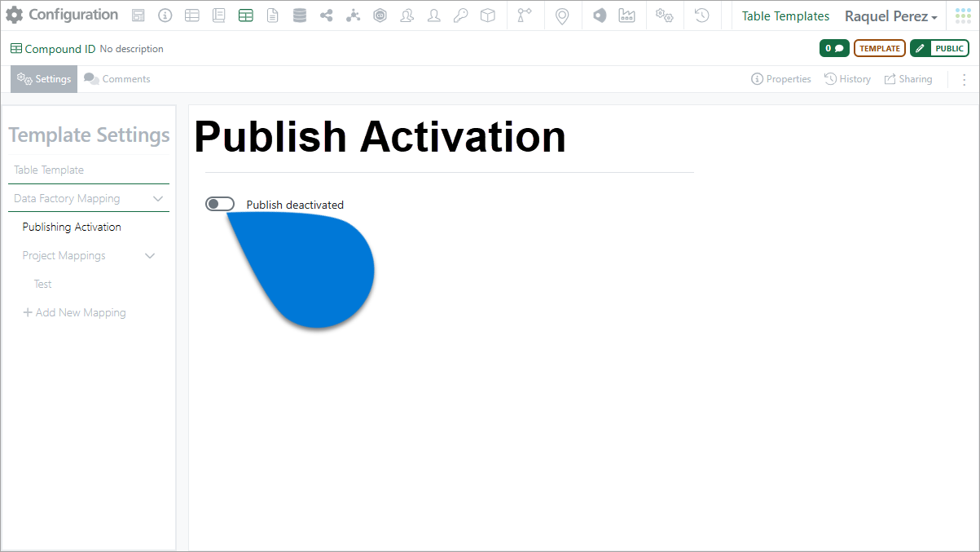Click the vertical three-dot more menu
Image resolution: width=980 pixels, height=552 pixels.
(965, 79)
